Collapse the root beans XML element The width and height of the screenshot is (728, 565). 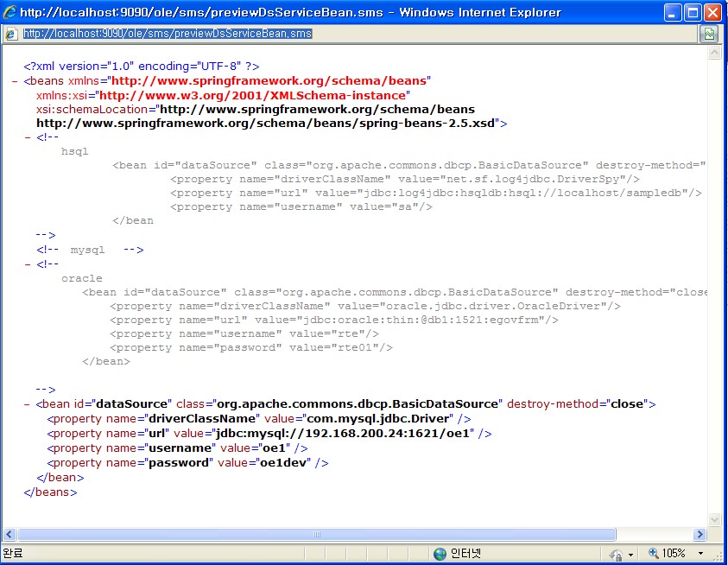click(16, 80)
